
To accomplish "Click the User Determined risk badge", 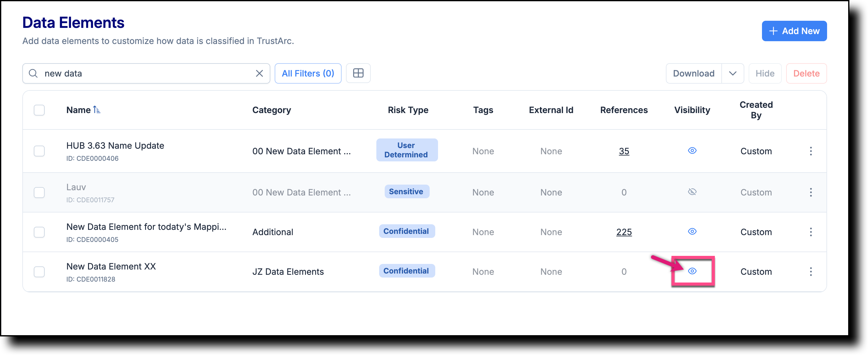I will click(407, 150).
